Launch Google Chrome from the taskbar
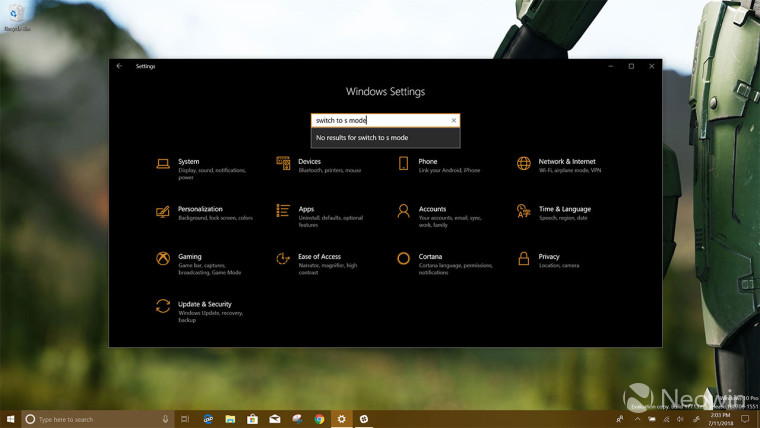This screenshot has height=428, width=760. [319, 419]
